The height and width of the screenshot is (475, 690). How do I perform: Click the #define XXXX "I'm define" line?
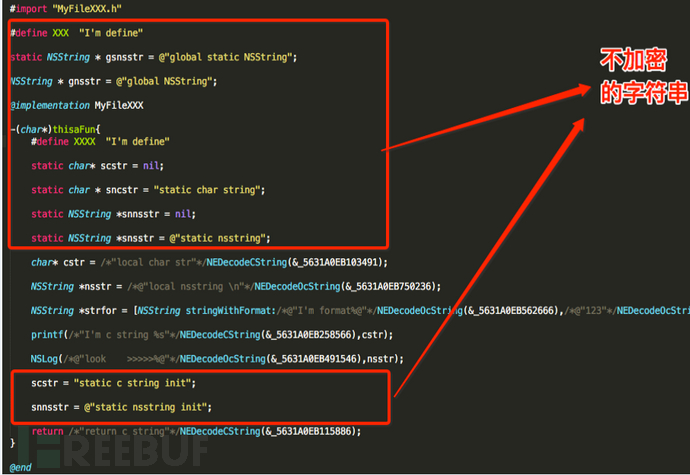tap(100, 142)
